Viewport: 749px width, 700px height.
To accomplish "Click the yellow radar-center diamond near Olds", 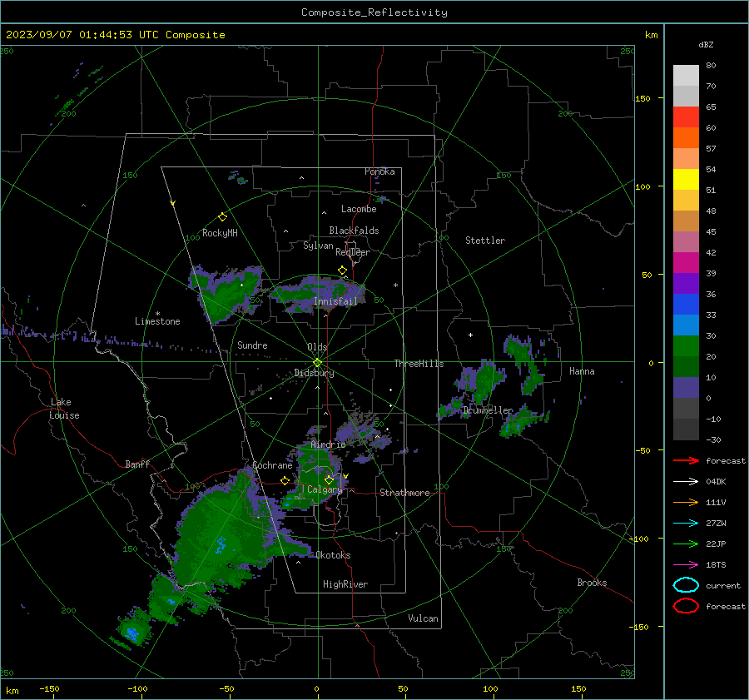I will click(x=318, y=362).
